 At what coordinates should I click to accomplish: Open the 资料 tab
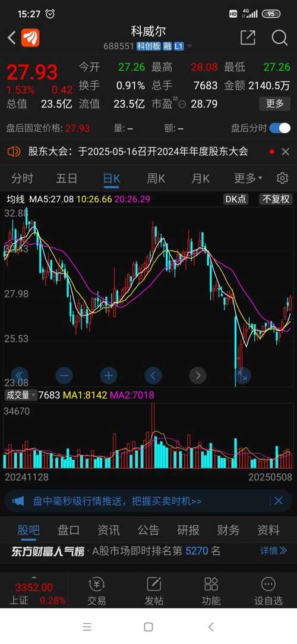268,530
